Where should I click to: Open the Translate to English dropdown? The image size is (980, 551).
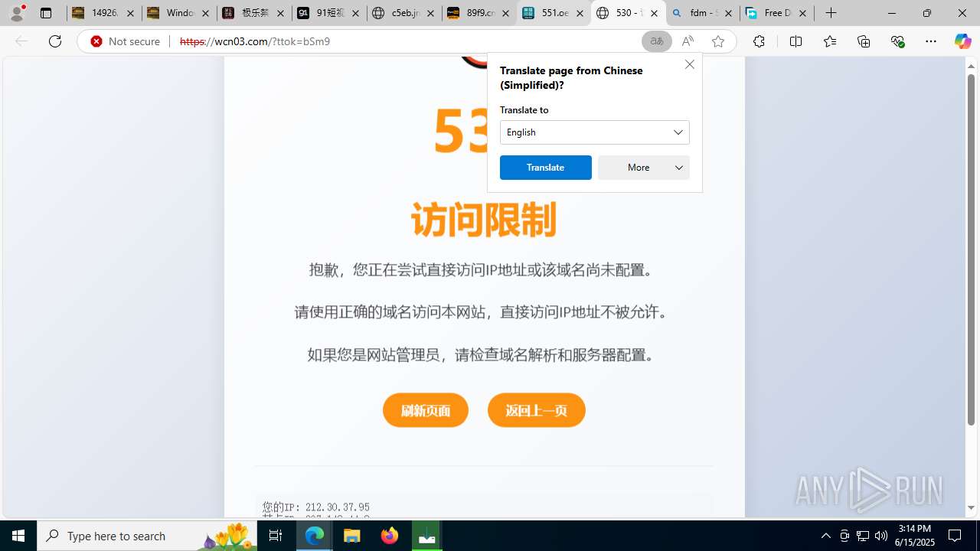[x=595, y=132]
